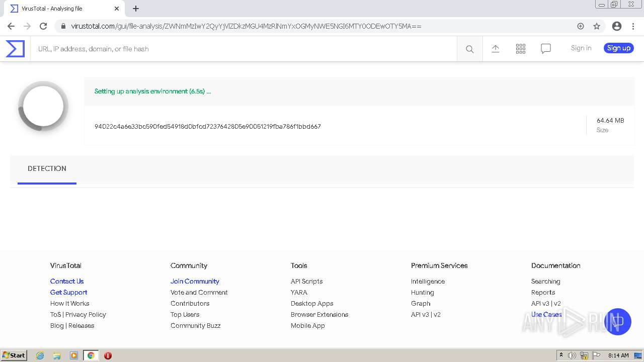Viewport: 644px width, 362px height.
Task: Open Privacy Policy link
Action: [86, 315]
